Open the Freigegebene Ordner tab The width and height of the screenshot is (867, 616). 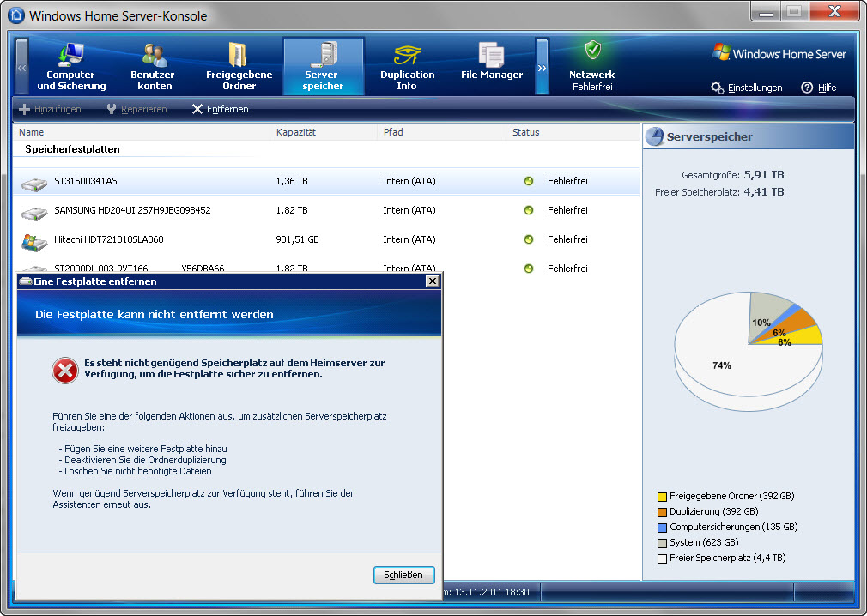click(239, 66)
